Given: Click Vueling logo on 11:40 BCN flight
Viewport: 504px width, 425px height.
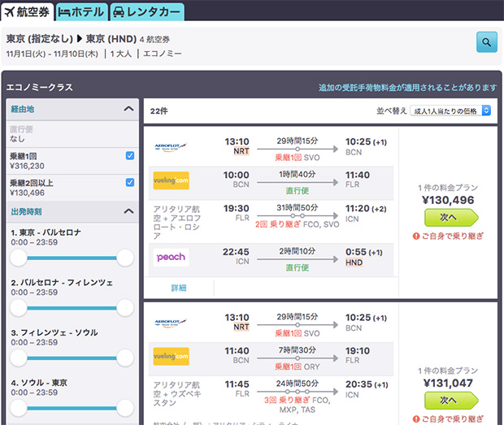Looking at the screenshot, I should click(x=171, y=356).
